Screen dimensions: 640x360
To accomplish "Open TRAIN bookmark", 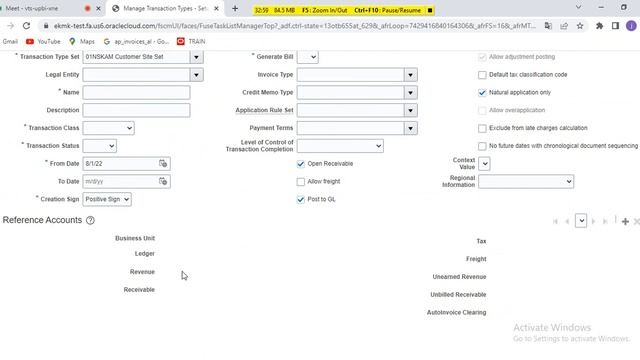I will point(191,42).
